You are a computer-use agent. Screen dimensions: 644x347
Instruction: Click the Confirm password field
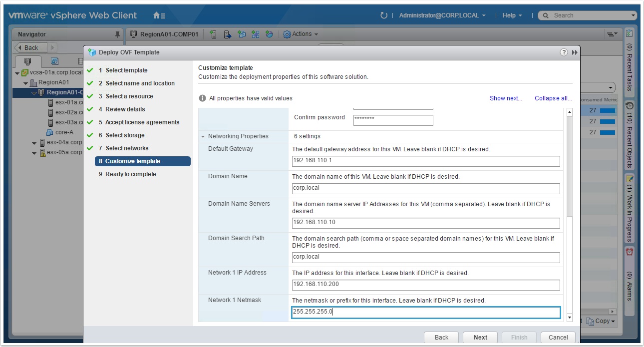click(393, 120)
